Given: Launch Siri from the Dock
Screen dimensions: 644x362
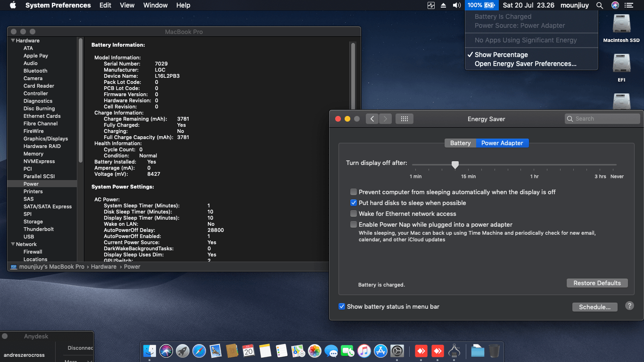Looking at the screenshot, I should 166,351.
